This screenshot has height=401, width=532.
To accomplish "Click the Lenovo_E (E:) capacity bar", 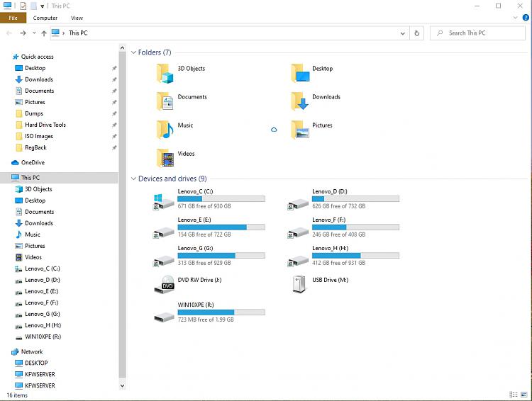I will (221, 227).
